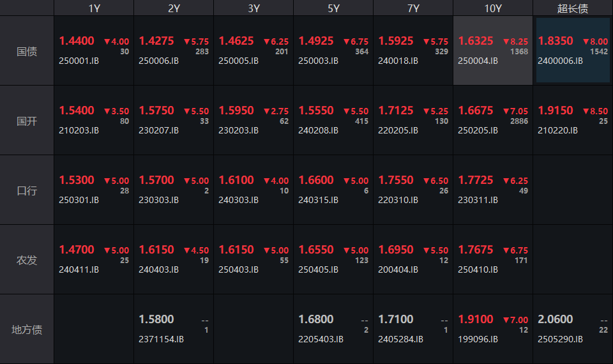The image size is (613, 364).
Task: Click bond code 250205.IB
Action: (x=478, y=130)
